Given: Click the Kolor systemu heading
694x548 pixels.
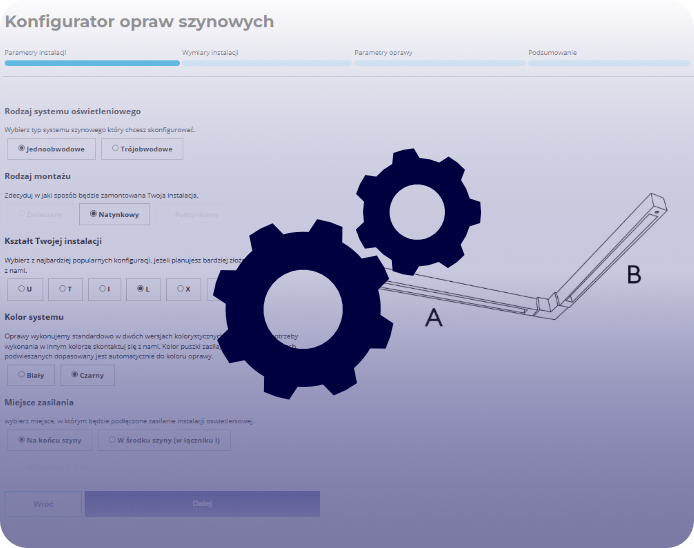Looking at the screenshot, I should (x=34, y=317).
